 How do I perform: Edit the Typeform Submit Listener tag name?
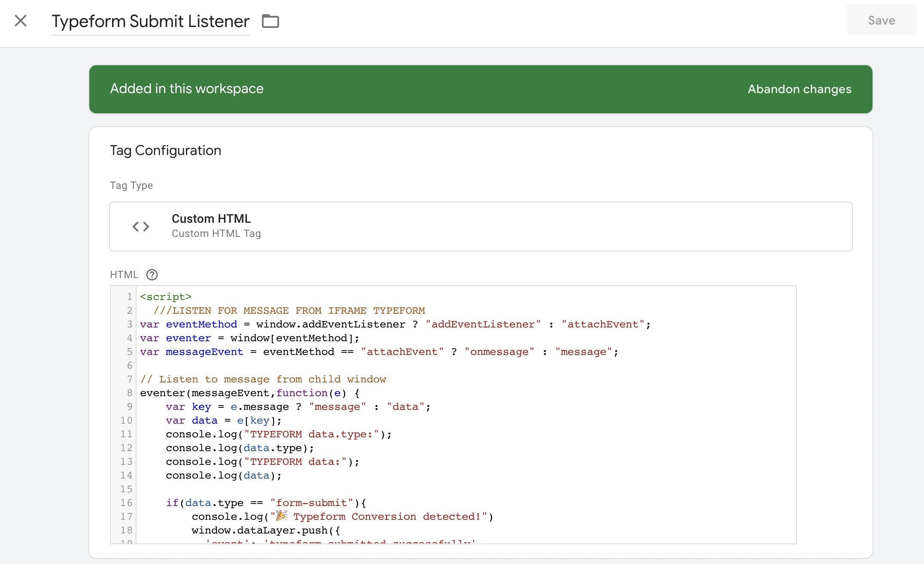coord(150,21)
